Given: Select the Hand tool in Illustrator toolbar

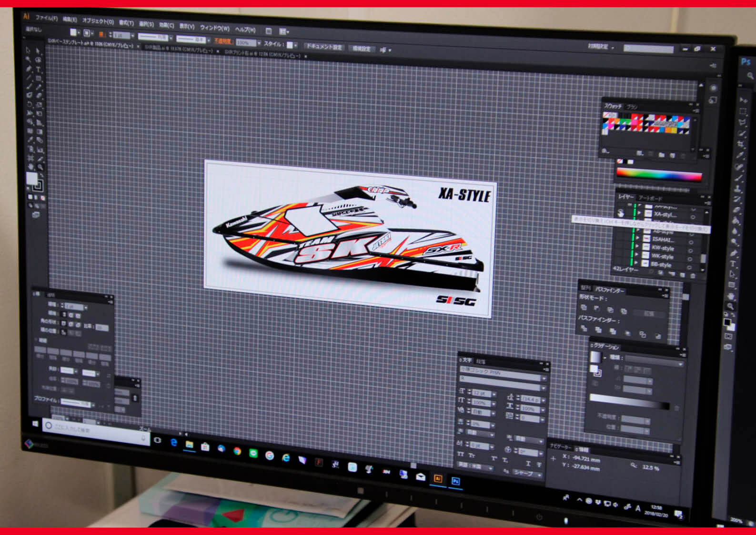Looking at the screenshot, I should pyautogui.click(x=30, y=167).
